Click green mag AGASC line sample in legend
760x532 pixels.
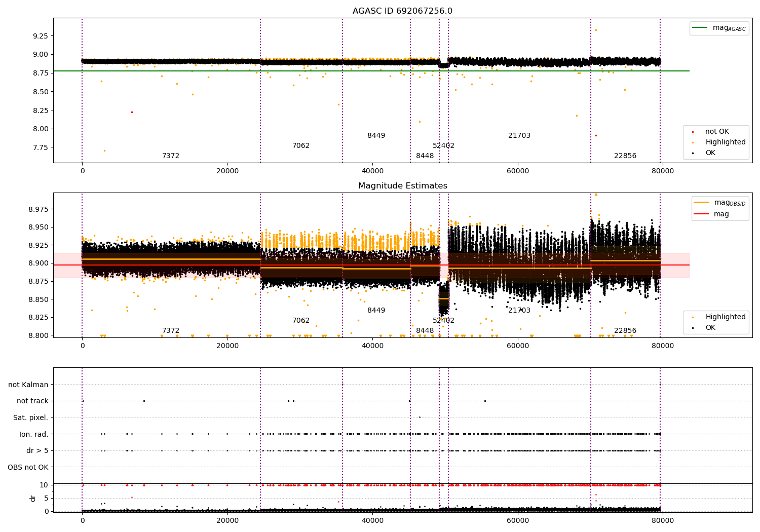point(700,28)
